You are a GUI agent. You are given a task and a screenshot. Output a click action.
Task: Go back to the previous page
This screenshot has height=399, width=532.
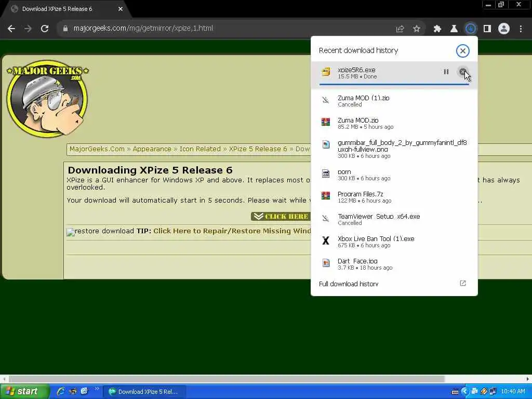(11, 29)
